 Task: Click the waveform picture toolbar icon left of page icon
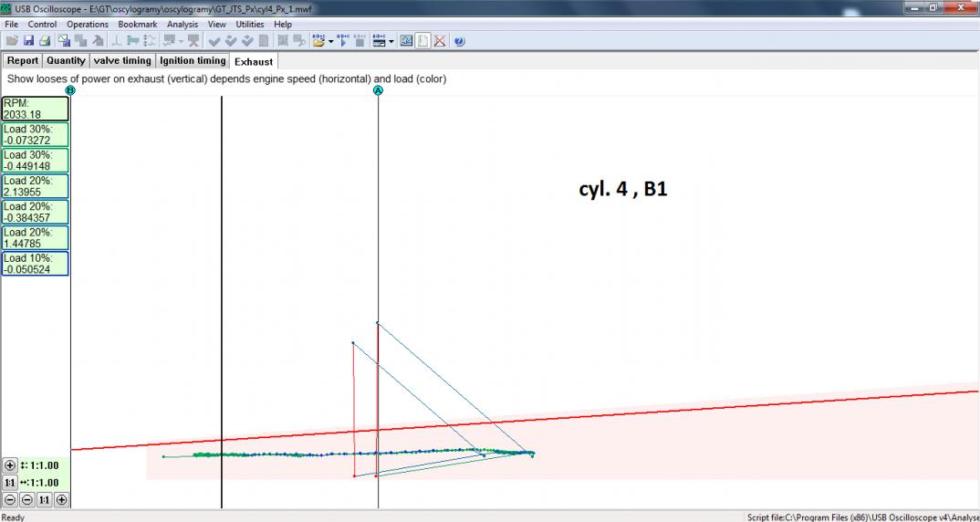407,41
